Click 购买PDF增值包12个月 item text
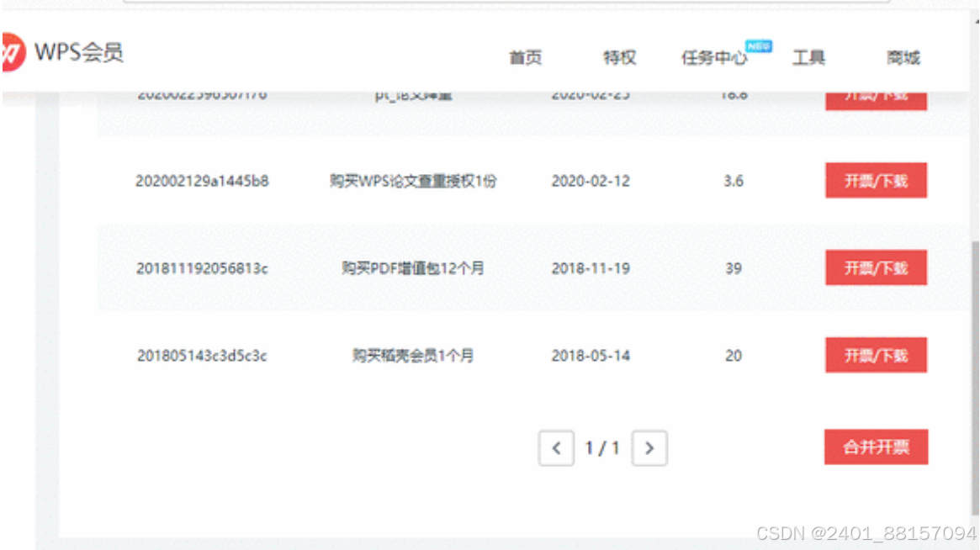Screen dimensions: 980x550 pyautogui.click(x=412, y=269)
